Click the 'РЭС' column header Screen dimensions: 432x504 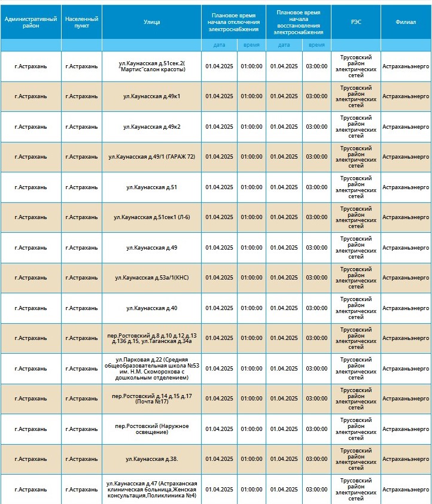click(355, 22)
